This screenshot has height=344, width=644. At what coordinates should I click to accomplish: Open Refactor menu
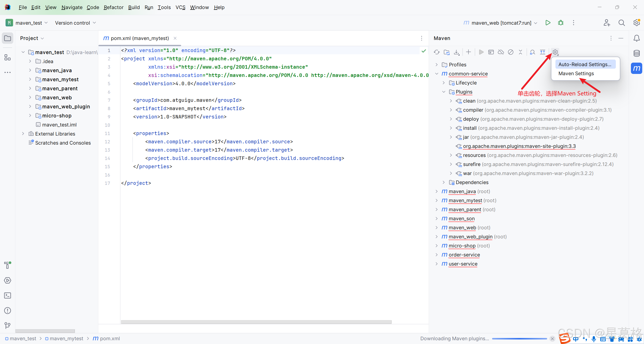click(x=113, y=7)
